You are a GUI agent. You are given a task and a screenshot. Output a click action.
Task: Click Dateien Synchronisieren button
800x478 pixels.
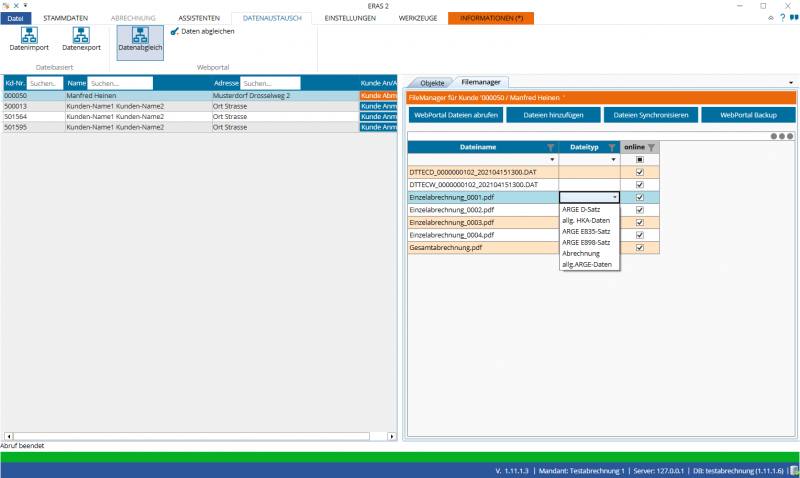point(651,115)
